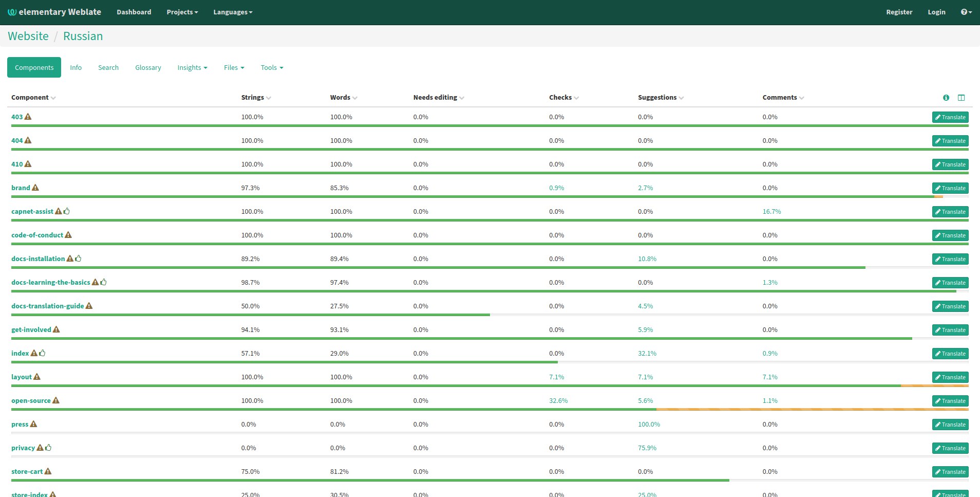Open 100.0% suggestions link for press
Screen dimensions: 980x497
[649, 424]
